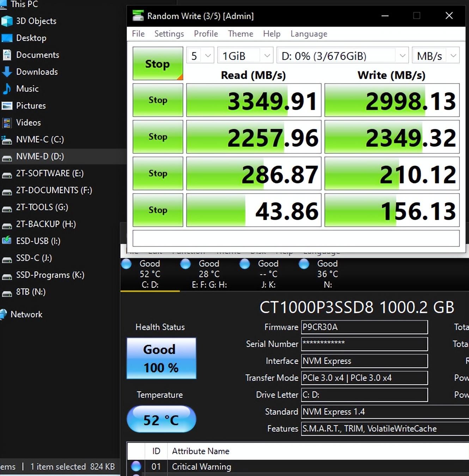Open the MB/s unit dropdown

pos(435,56)
